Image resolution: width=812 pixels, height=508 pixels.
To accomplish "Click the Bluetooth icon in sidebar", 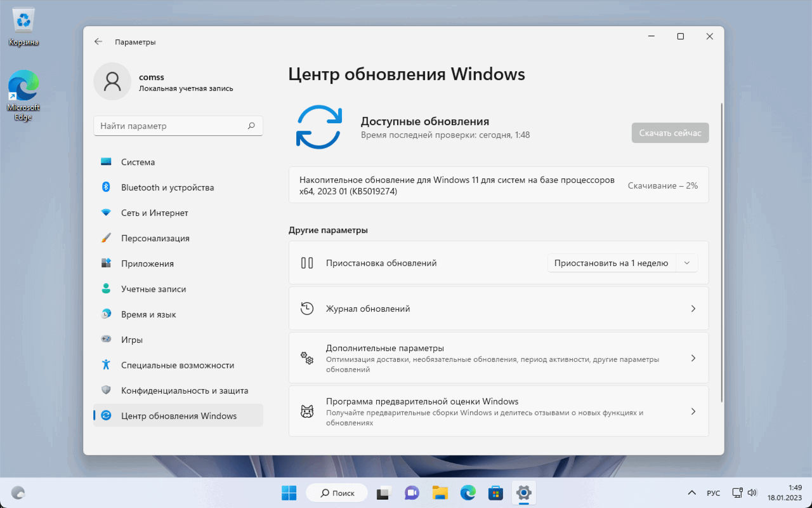I will (x=106, y=187).
